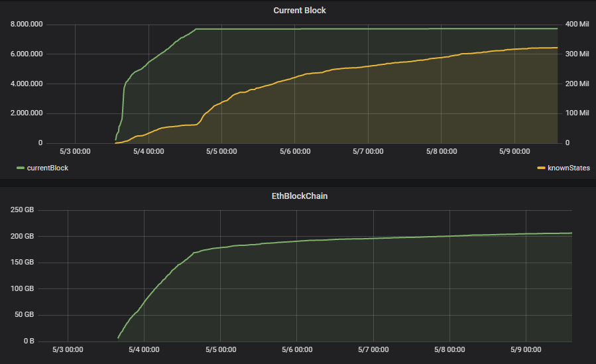
Task: Click the 250 GB axis label
Action: click(22, 210)
